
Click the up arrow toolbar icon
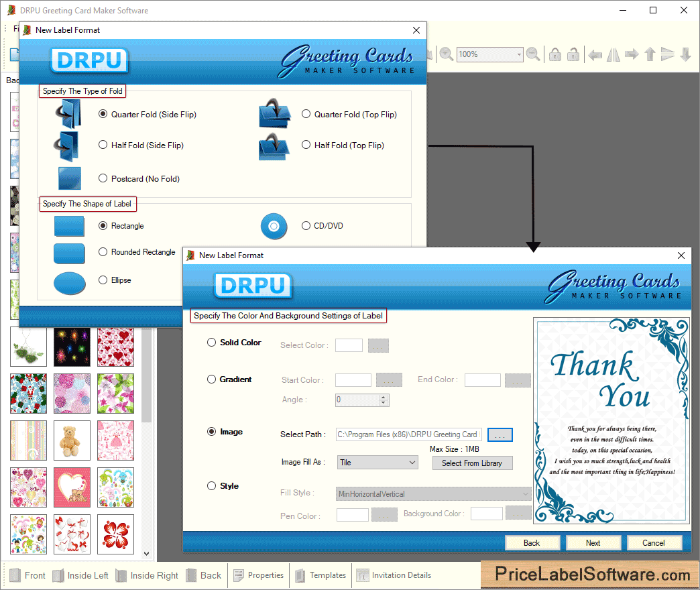click(x=650, y=54)
